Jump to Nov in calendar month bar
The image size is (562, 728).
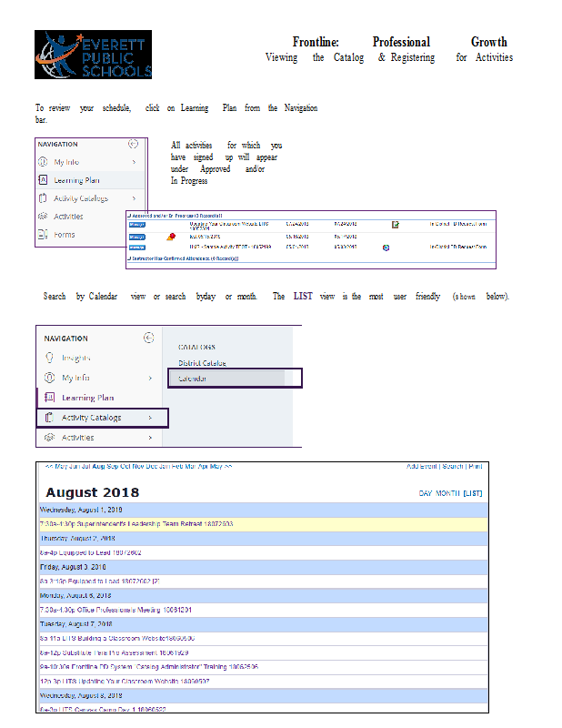tap(138, 466)
